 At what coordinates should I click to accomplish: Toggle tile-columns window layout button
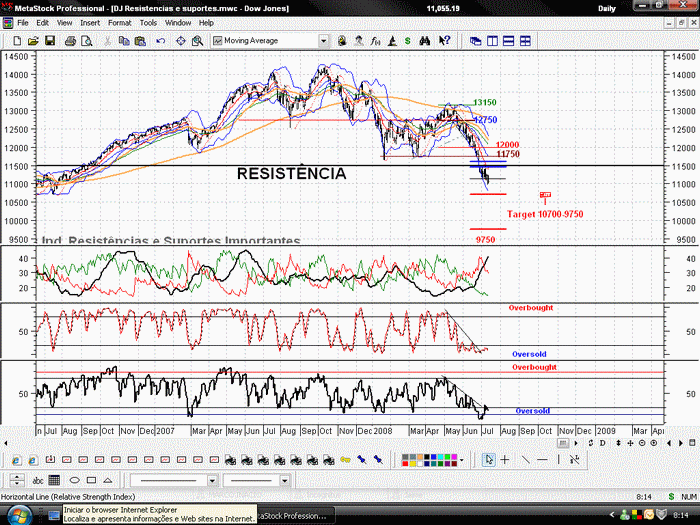[492, 41]
